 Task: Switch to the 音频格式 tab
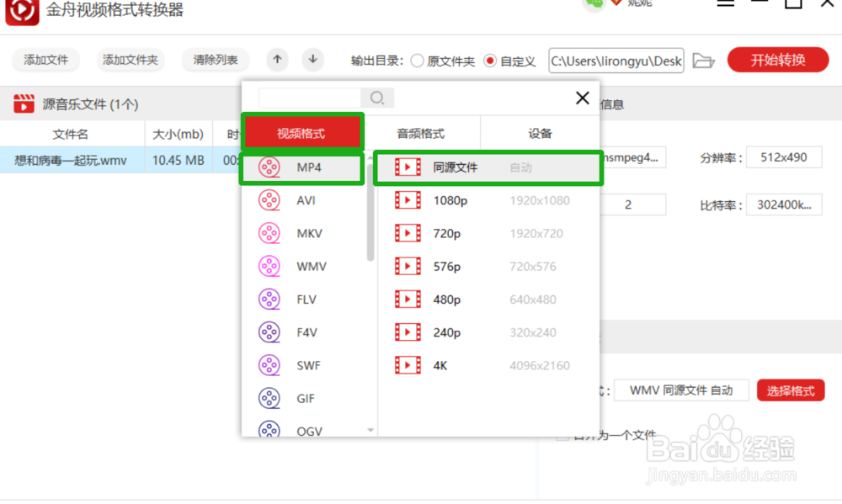[x=420, y=133]
